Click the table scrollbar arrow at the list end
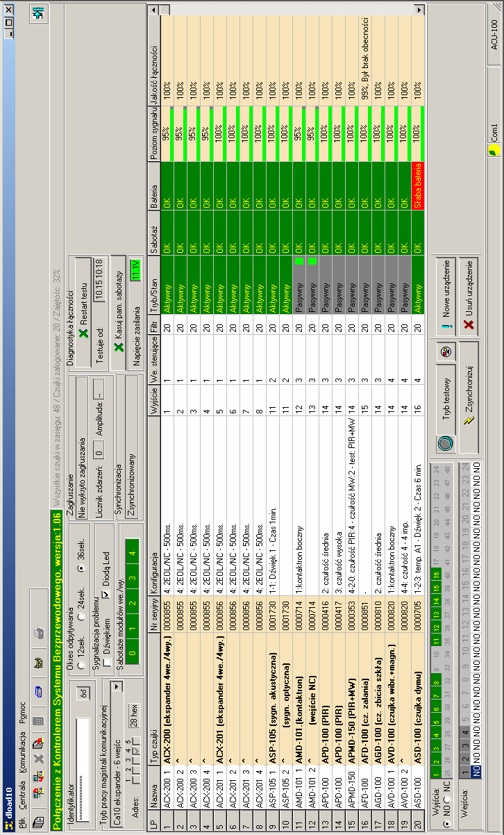The image size is (504, 835). [419, 10]
